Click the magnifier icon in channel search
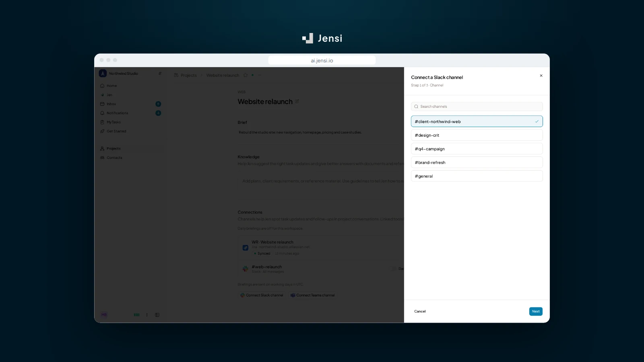This screenshot has height=362, width=644. coord(416,107)
